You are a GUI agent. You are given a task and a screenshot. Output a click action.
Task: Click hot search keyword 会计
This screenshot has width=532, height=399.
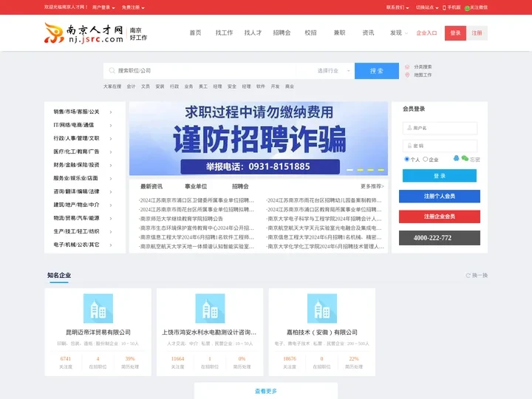(x=131, y=86)
